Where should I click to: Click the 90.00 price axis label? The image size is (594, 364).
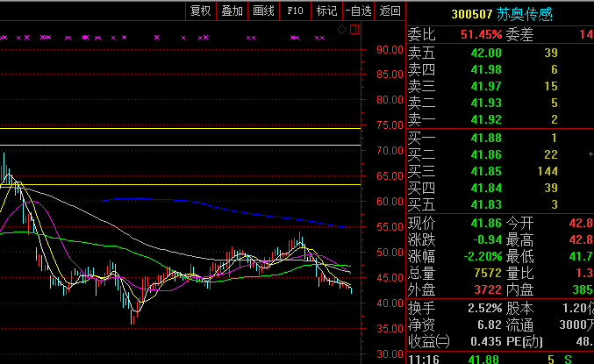pyautogui.click(x=390, y=50)
